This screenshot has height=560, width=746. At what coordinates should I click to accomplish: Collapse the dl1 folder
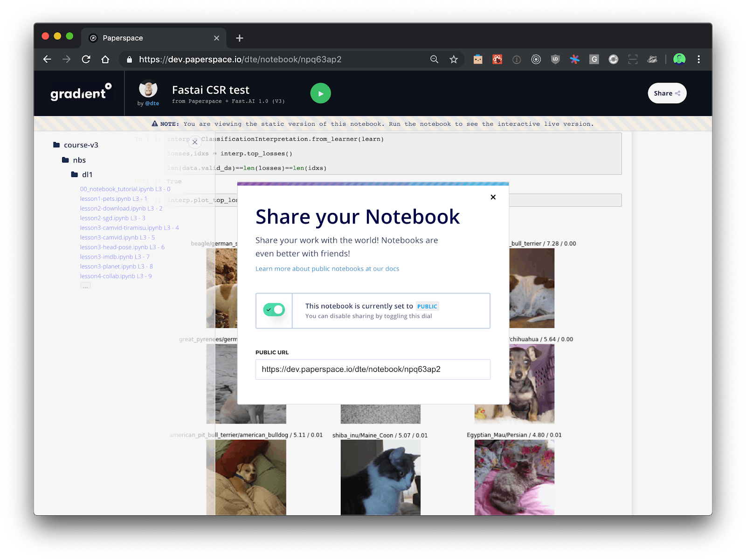pos(82,174)
